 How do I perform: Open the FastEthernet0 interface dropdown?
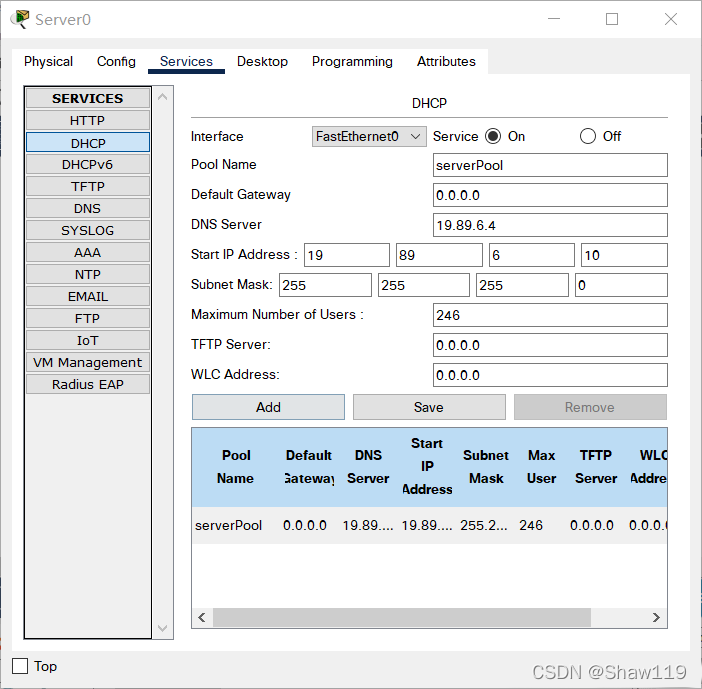click(369, 136)
